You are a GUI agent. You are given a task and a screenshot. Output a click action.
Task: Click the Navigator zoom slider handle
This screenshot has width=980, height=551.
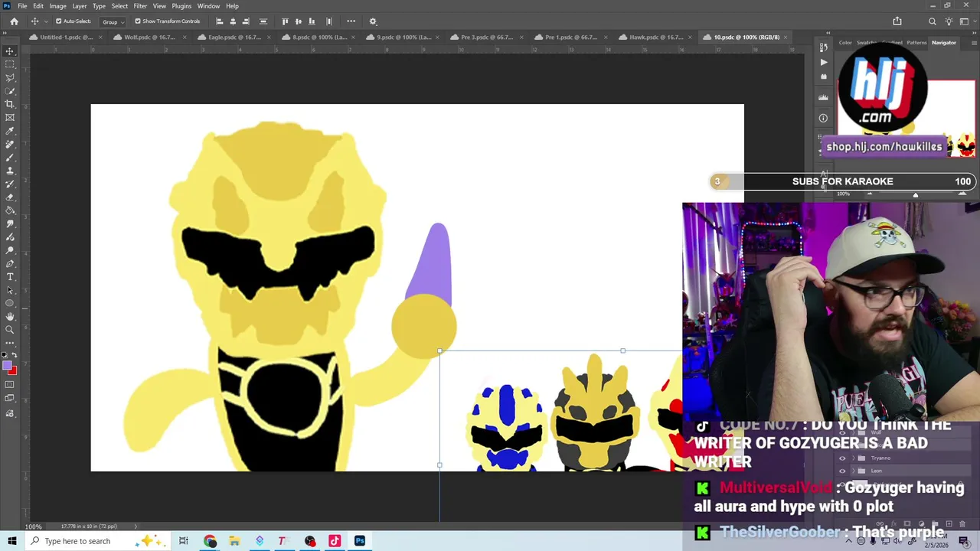click(915, 194)
